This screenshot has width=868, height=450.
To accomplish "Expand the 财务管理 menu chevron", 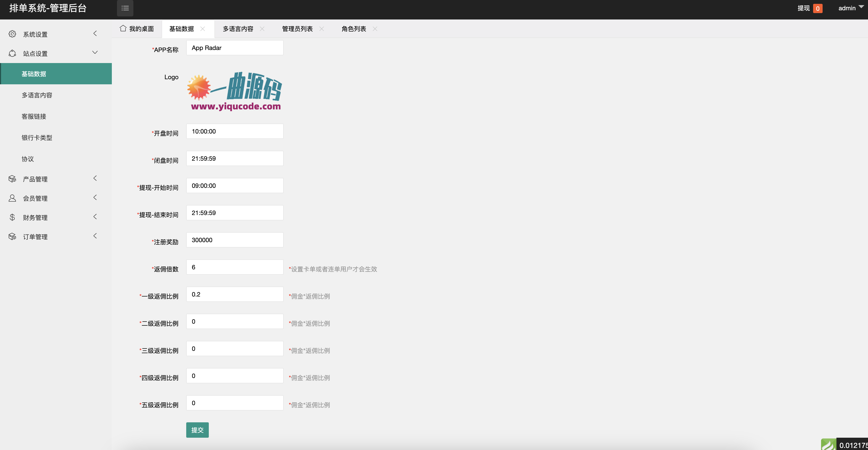I will pyautogui.click(x=95, y=217).
